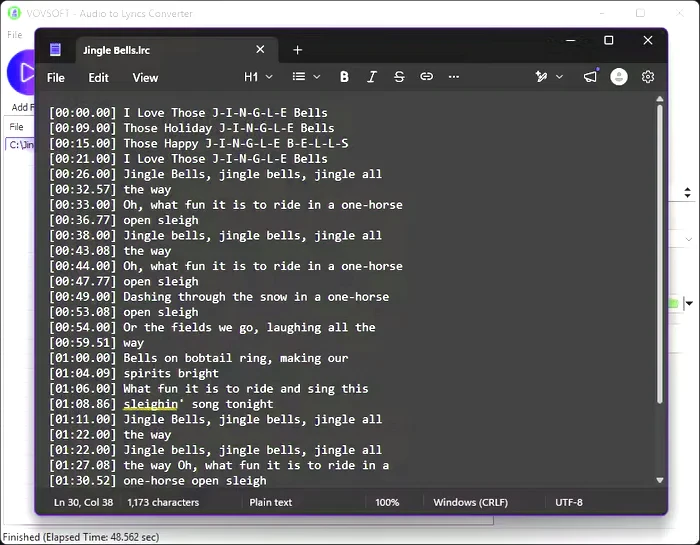Insert a link with the link icon

(x=426, y=77)
